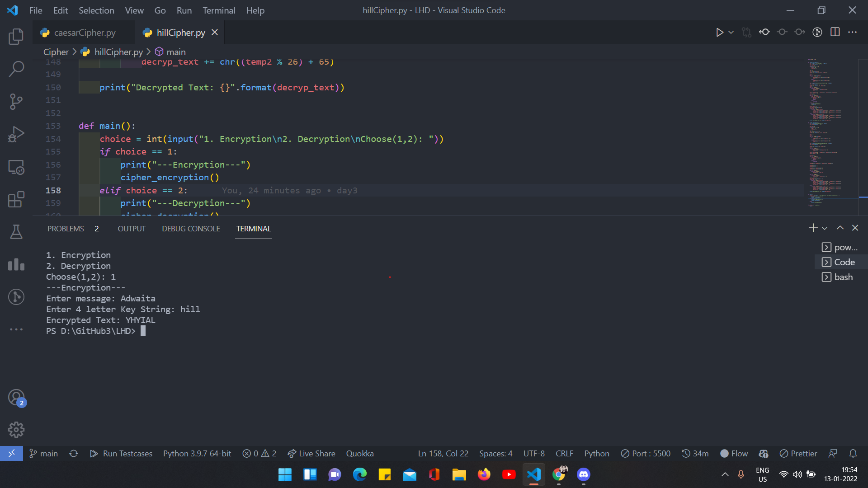This screenshot has height=488, width=868.
Task: Open the Terminal menu
Action: (219, 10)
